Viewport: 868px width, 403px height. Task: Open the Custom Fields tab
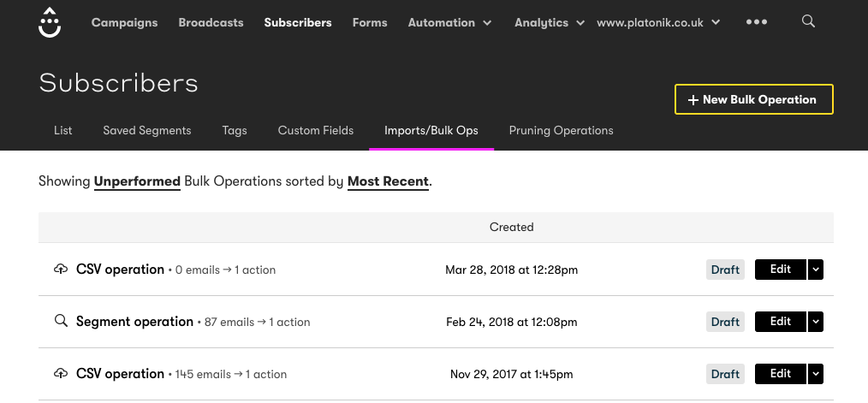click(x=315, y=131)
